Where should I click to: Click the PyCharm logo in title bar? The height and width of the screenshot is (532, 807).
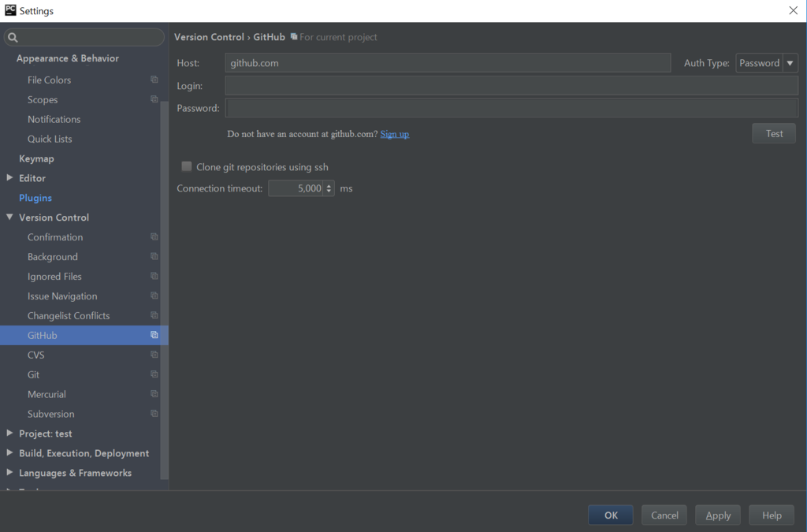click(x=10, y=10)
